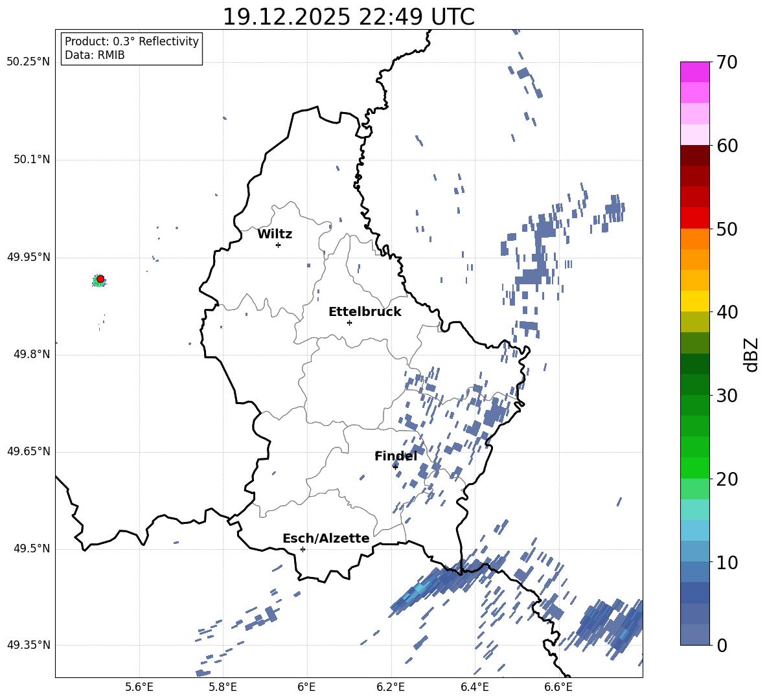Click the 10 value on colorbar
The height and width of the screenshot is (700, 767).
(727, 562)
